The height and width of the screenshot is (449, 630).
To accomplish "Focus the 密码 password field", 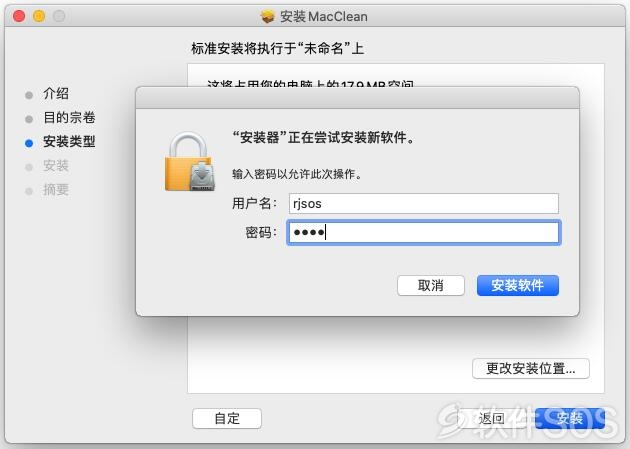I will [x=423, y=232].
